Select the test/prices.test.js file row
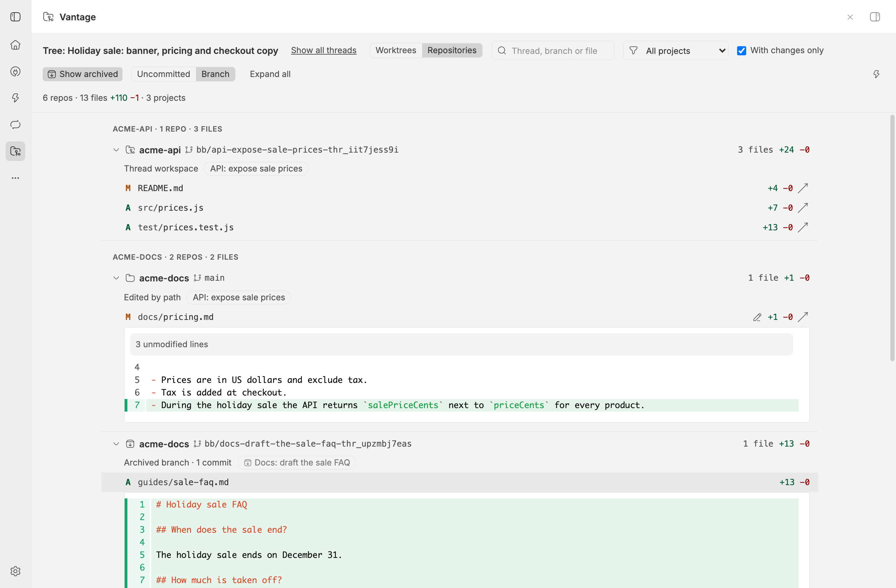Image resolution: width=896 pixels, height=588 pixels. [460, 227]
